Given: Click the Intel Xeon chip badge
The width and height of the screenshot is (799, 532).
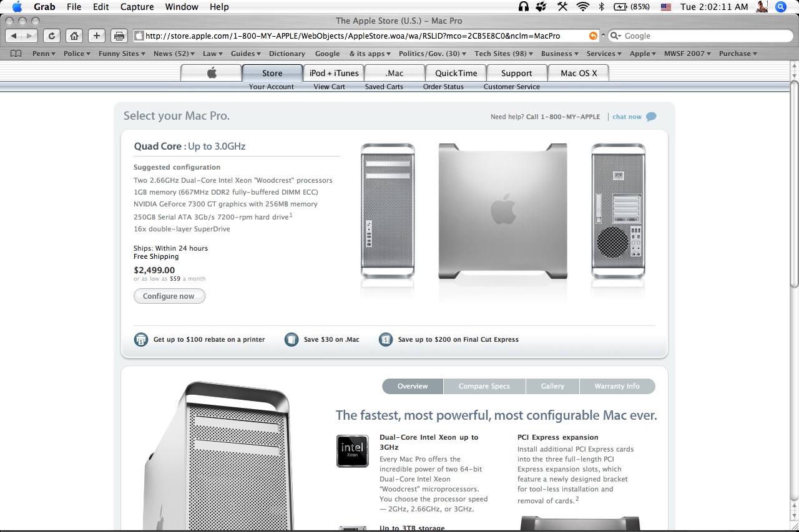Looking at the screenshot, I should click(352, 451).
